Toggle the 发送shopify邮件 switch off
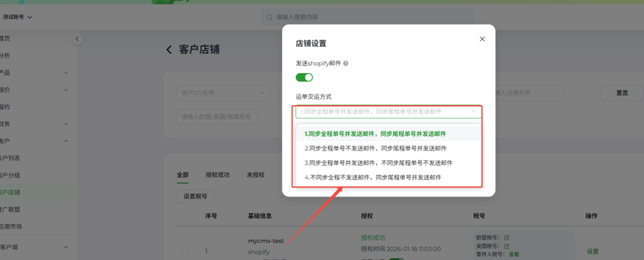Screen dimensions: 644x260 coord(304,77)
